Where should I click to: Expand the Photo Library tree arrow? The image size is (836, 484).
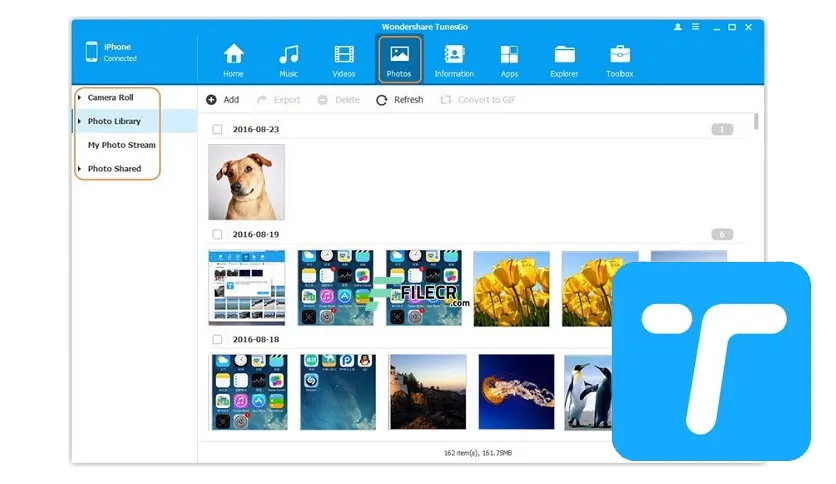tap(79, 122)
